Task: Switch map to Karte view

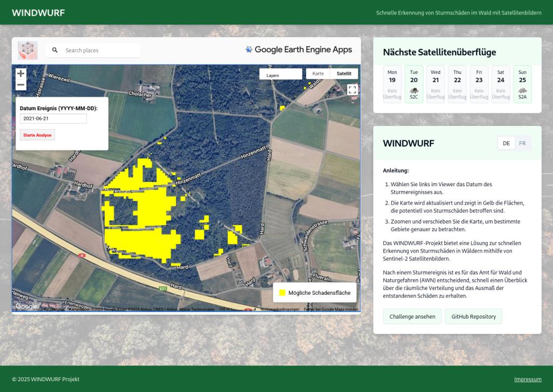Action: click(x=318, y=73)
